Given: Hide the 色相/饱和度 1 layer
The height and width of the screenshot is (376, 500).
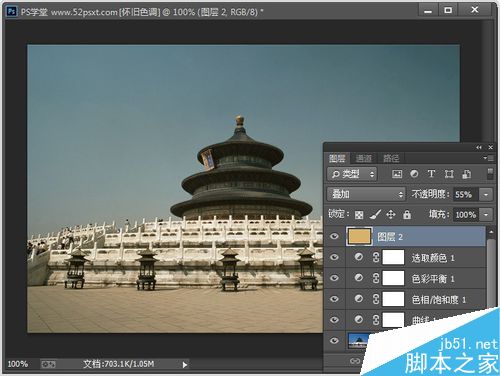Looking at the screenshot, I should (x=334, y=299).
